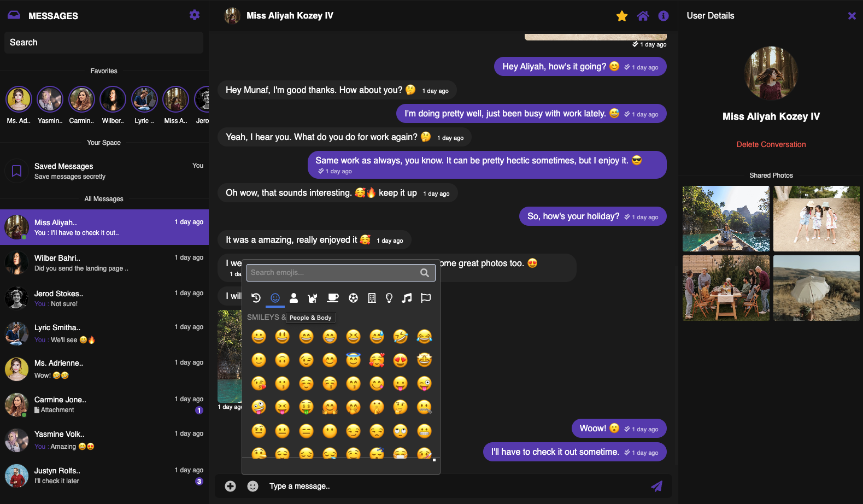Pick the Objects lightbulb emoji category
Image resolution: width=863 pixels, height=504 pixels.
pyautogui.click(x=389, y=298)
